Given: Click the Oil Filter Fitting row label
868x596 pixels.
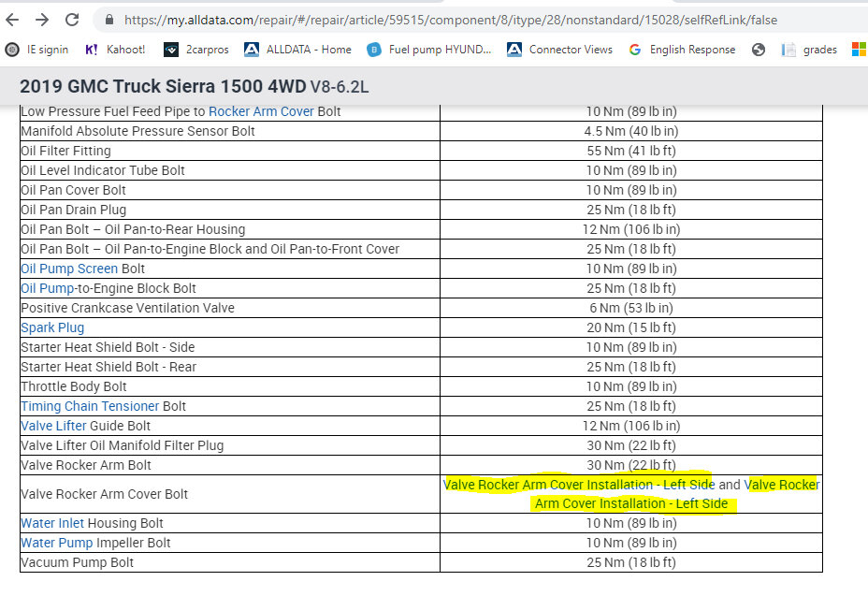Looking at the screenshot, I should (x=65, y=151).
